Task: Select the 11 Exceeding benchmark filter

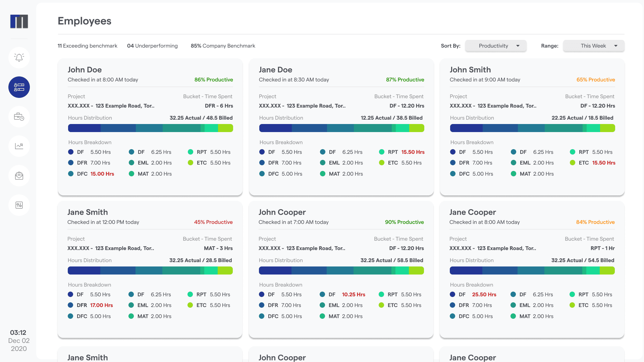Action: tap(87, 46)
